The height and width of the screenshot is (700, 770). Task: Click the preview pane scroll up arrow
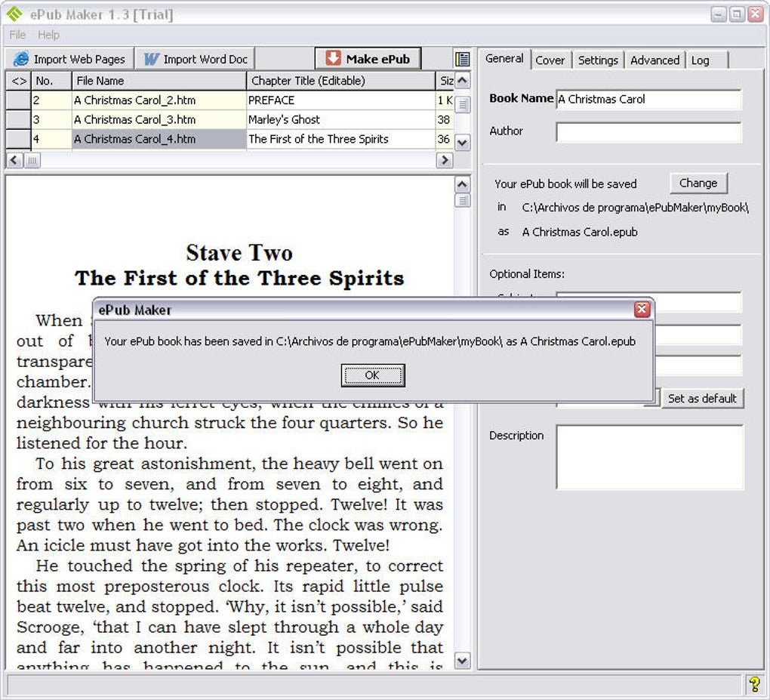tap(462, 184)
